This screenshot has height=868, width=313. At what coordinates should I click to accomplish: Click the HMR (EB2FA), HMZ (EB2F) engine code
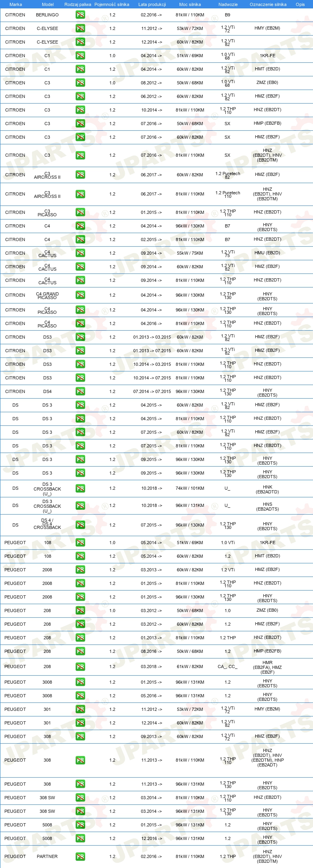pos(267,667)
